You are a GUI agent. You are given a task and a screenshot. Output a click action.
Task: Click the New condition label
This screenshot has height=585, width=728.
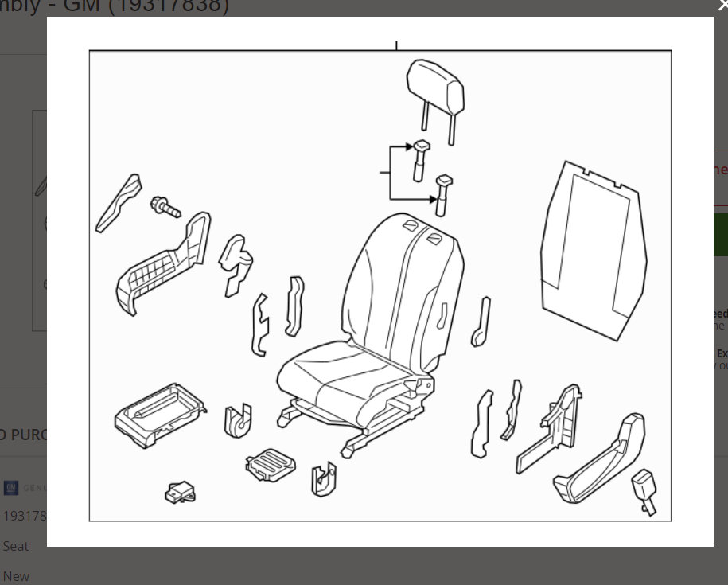(17, 575)
